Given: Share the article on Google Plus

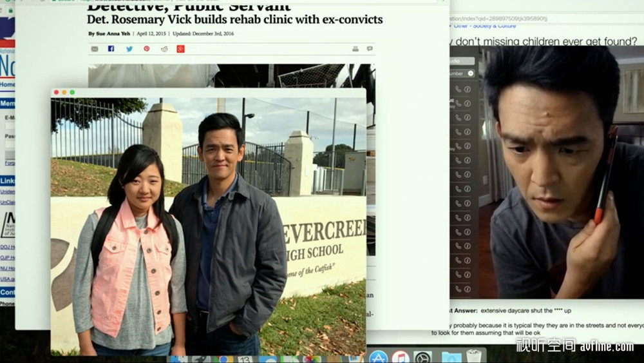Looking at the screenshot, I should pyautogui.click(x=180, y=49).
